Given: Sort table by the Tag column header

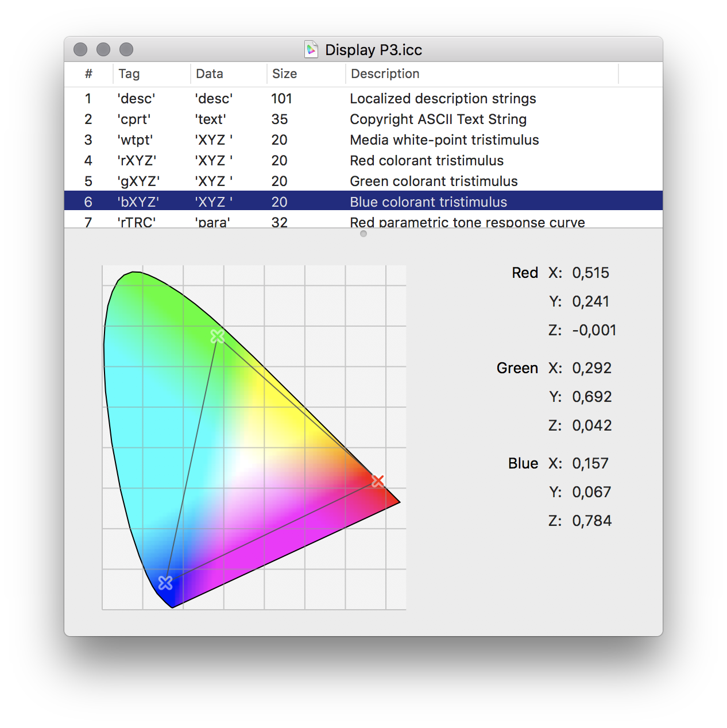Looking at the screenshot, I should pyautogui.click(x=152, y=73).
